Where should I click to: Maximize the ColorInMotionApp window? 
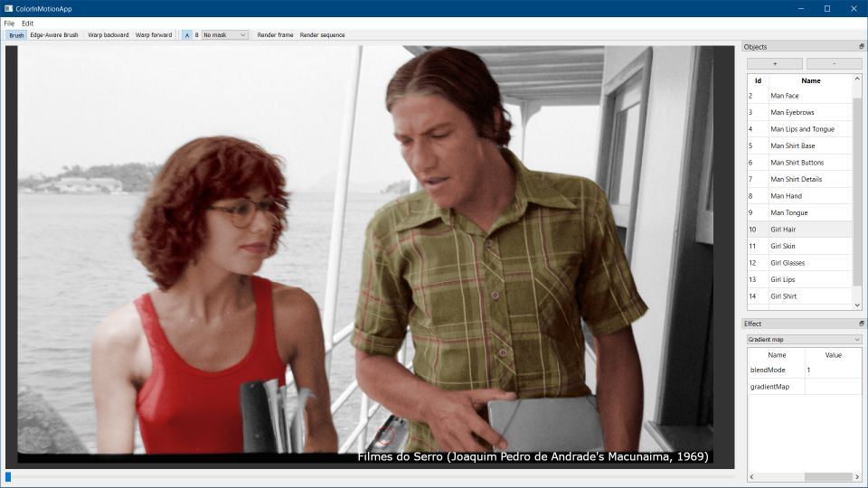[827, 8]
